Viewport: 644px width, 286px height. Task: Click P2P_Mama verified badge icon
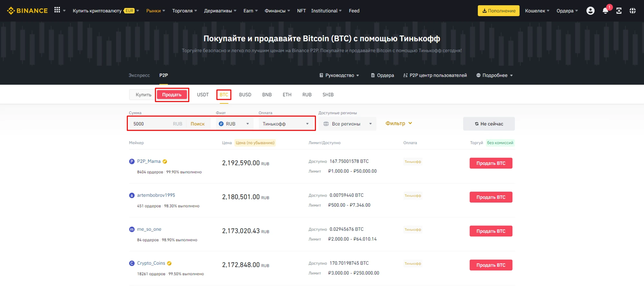point(165,161)
